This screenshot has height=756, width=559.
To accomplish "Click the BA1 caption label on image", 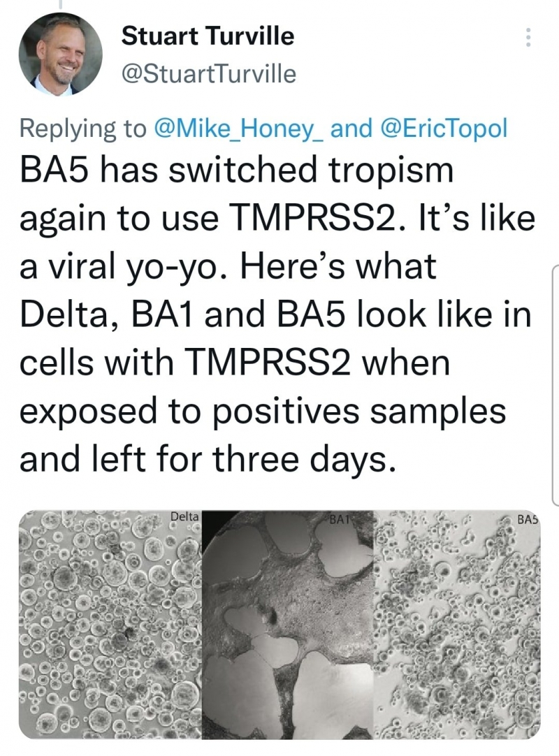I will (339, 520).
